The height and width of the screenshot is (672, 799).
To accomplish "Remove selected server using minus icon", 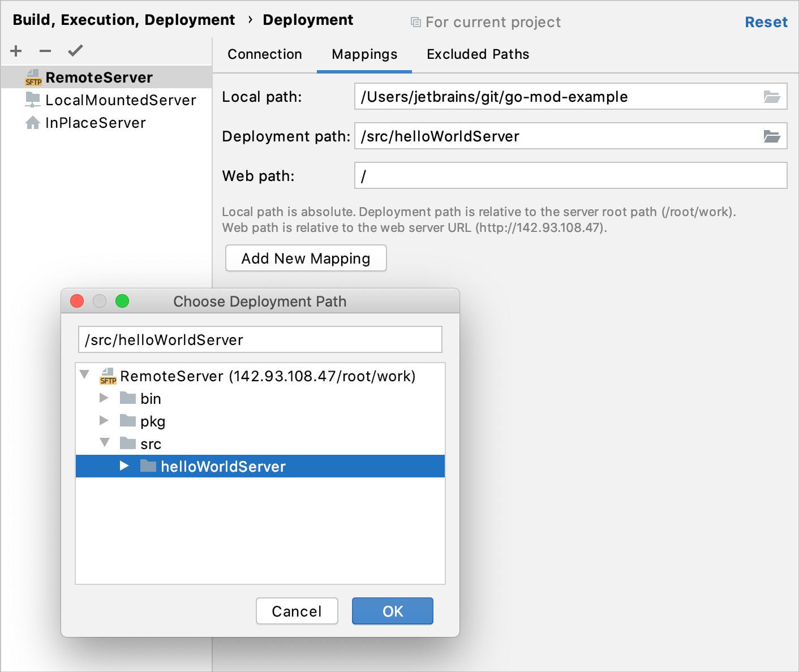I will pyautogui.click(x=45, y=50).
